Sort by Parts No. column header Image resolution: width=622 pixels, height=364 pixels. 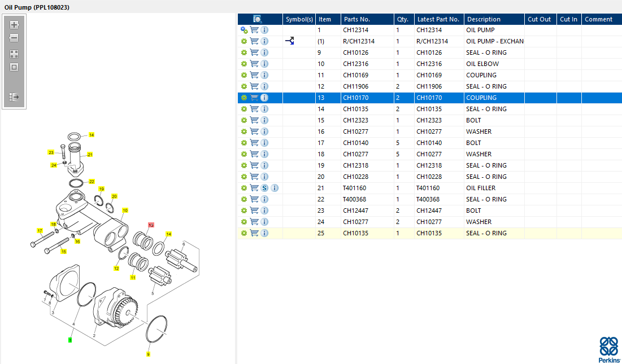(356, 19)
